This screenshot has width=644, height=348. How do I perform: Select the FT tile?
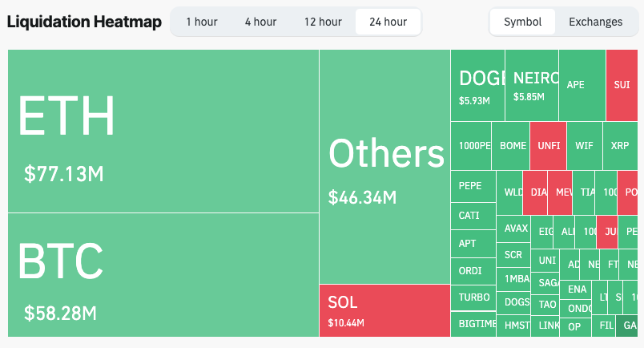click(610, 264)
